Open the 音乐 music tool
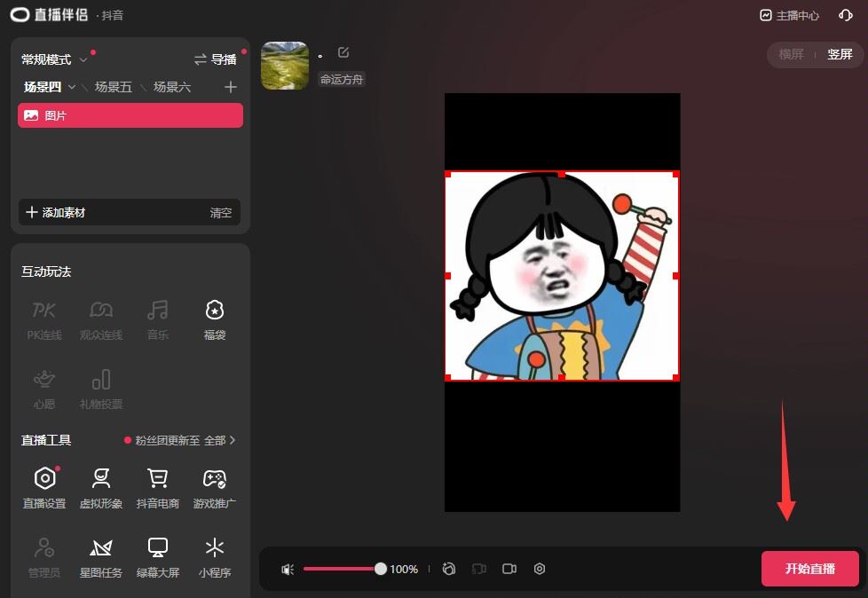 pos(158,319)
